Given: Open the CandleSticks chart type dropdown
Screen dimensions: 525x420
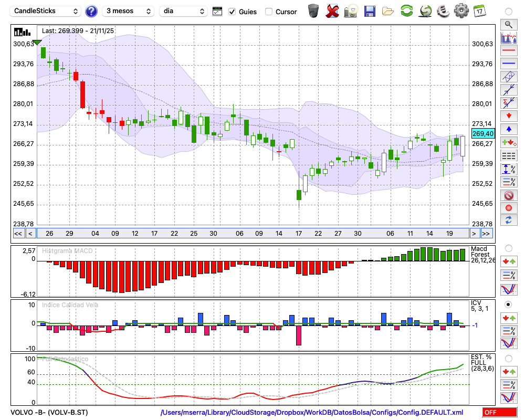Looking at the screenshot, I should pyautogui.click(x=46, y=11).
